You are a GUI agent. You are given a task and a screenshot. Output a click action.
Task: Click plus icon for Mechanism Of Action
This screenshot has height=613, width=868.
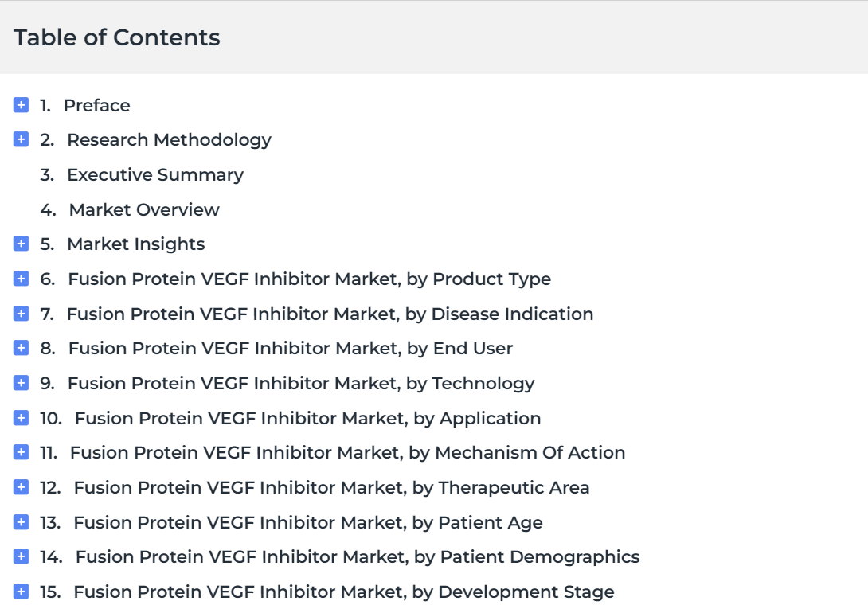[x=21, y=452]
